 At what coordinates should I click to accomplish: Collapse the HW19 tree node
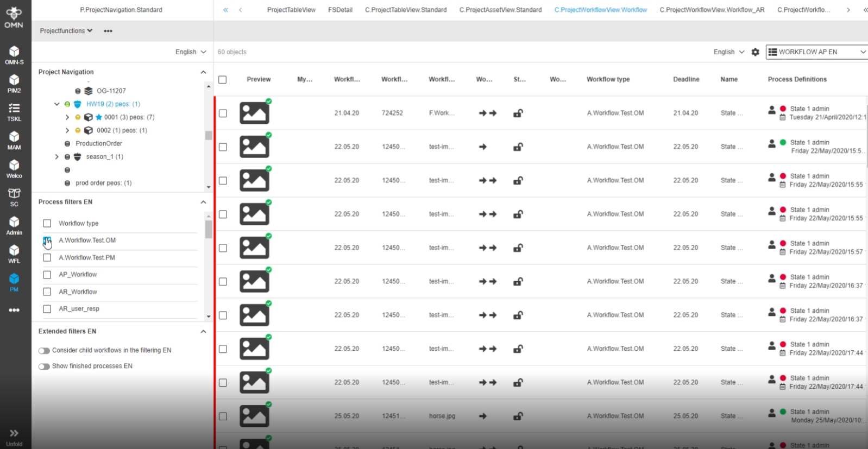pos(56,104)
